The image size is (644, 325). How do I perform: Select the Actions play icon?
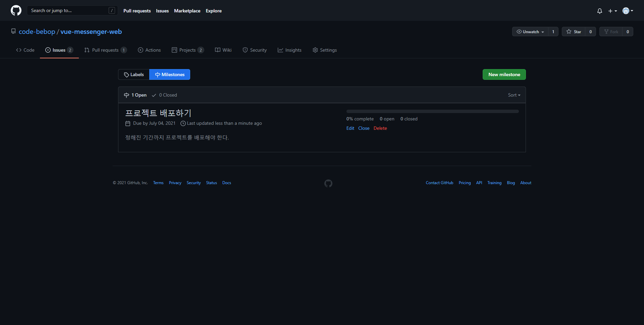141,50
